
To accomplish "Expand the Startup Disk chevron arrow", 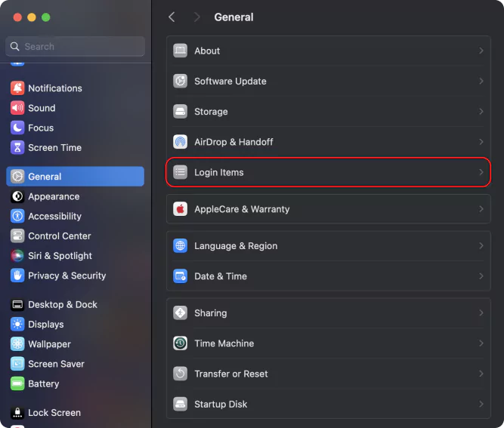I will [481, 404].
